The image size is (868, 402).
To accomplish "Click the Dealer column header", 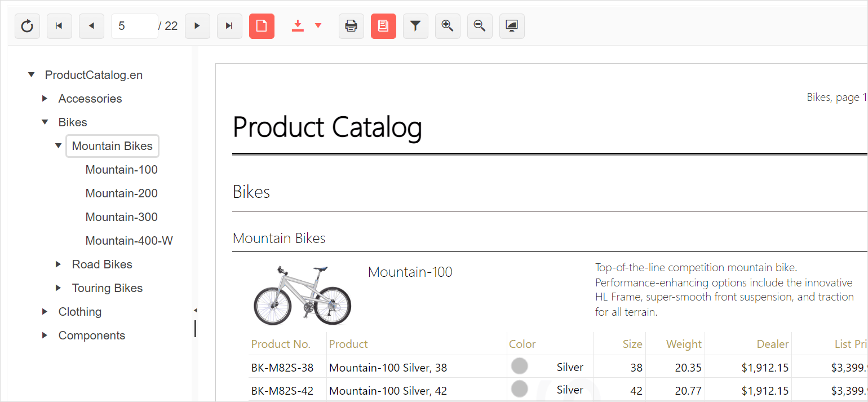I will (x=773, y=344).
